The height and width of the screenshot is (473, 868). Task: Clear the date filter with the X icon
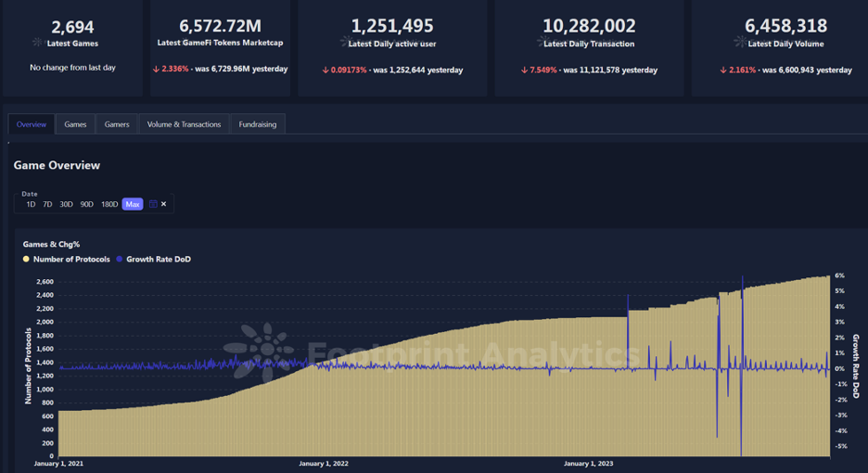(x=164, y=204)
